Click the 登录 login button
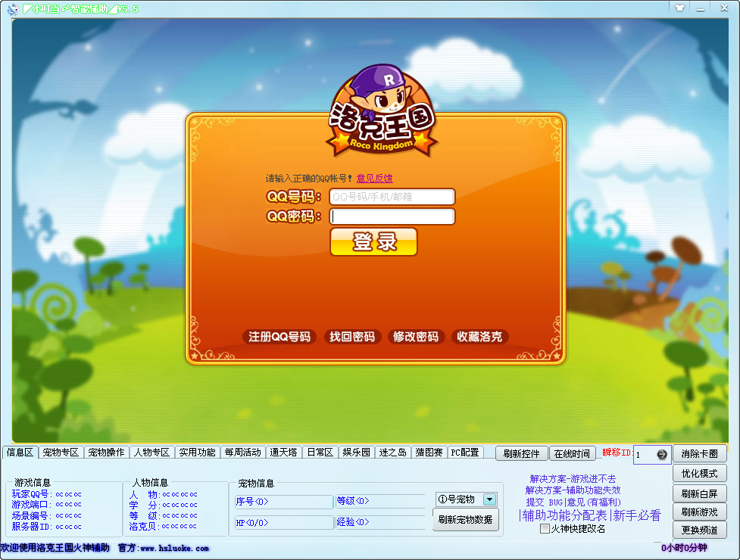The height and width of the screenshot is (560, 740). coord(373,242)
